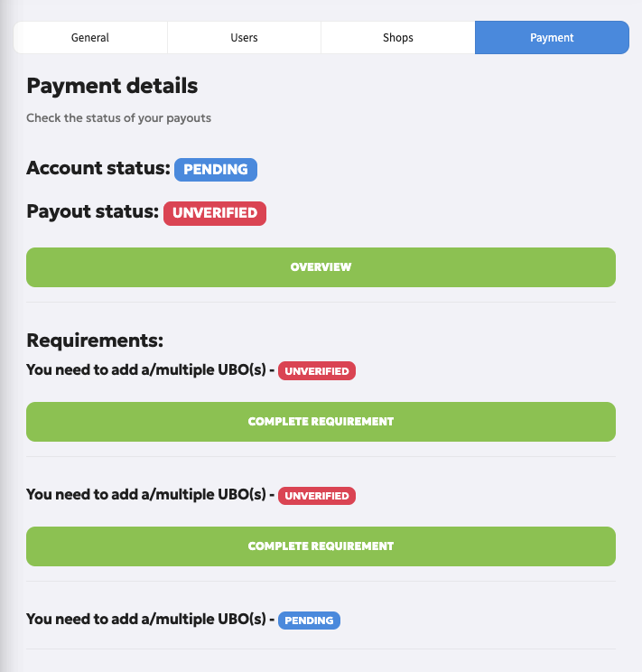Click the 'Payout status:' label
Screen dimensions: 642x672
[x=92, y=213]
